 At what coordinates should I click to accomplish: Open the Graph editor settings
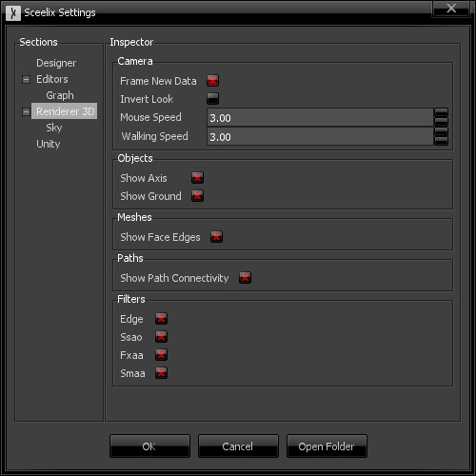tap(60, 95)
